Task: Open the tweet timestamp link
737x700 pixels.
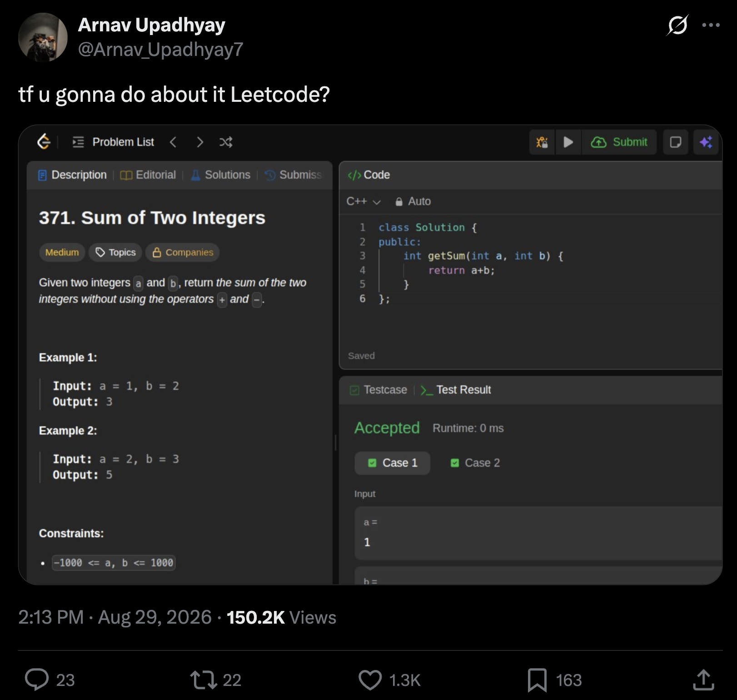Action: coord(115,617)
